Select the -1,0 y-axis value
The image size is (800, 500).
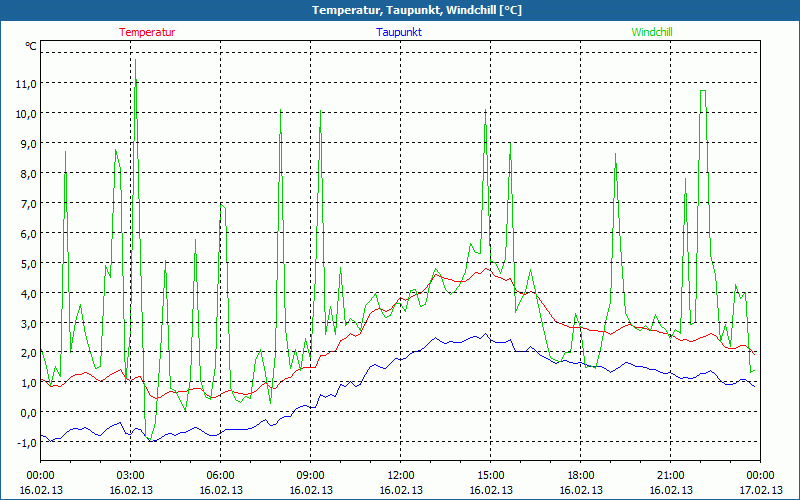click(x=27, y=443)
